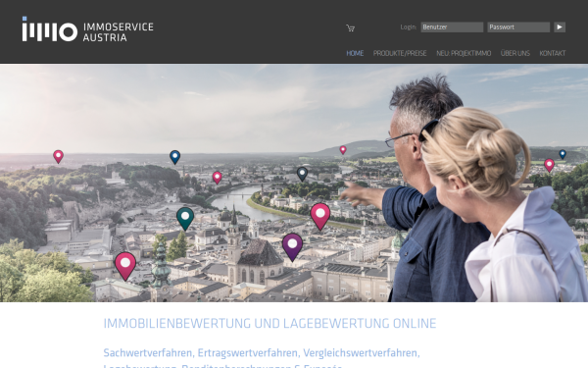Open the KONTAKT menu item
This screenshot has width=588, height=368.
coord(553,53)
